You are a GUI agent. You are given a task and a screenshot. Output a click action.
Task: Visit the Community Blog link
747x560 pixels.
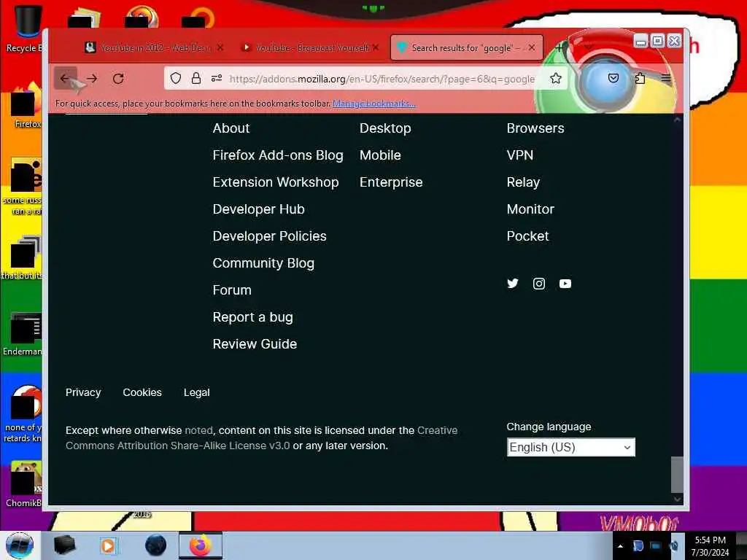[x=263, y=263]
